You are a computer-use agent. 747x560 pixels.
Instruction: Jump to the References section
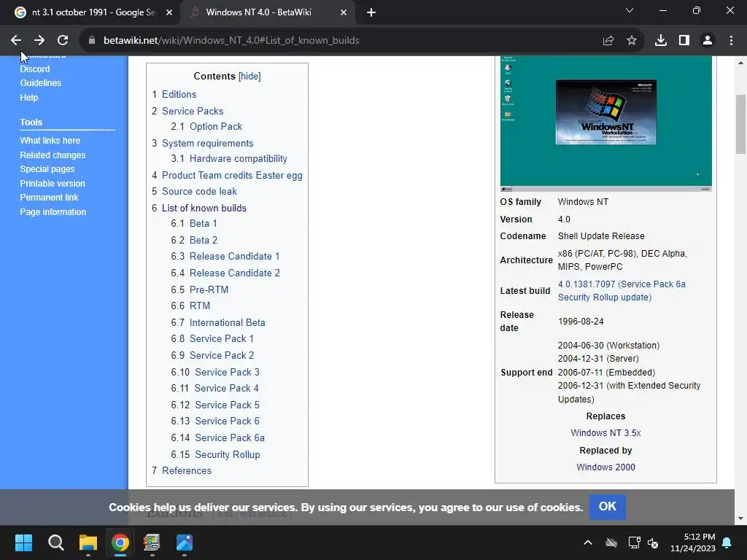pos(186,470)
